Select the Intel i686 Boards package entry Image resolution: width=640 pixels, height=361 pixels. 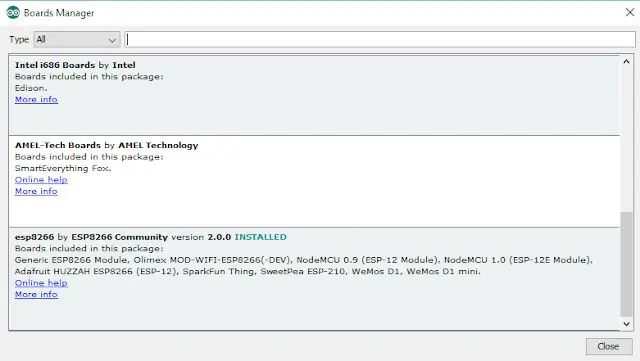(314, 96)
